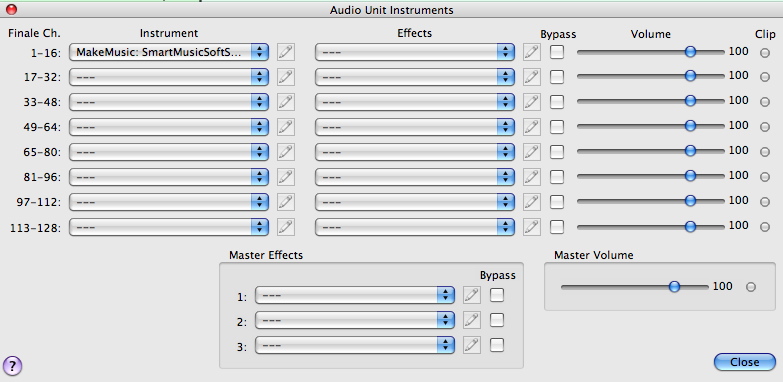Click the Finale Ch. label 65-80
Screen dimensions: 783x382
(x=42, y=152)
